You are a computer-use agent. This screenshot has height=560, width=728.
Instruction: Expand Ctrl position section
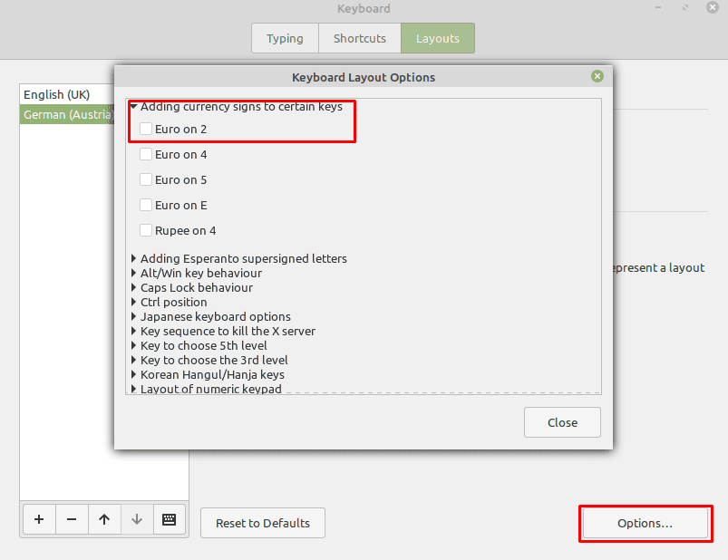pyautogui.click(x=133, y=302)
